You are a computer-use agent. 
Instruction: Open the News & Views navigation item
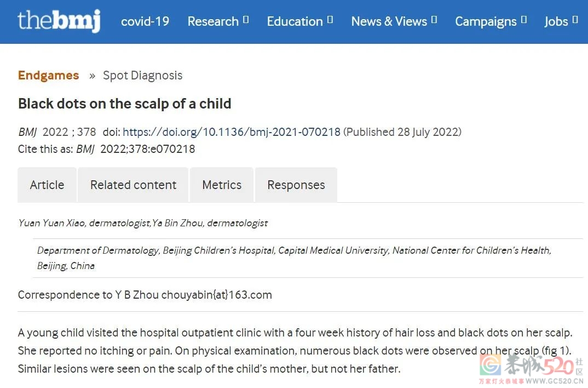click(x=389, y=21)
